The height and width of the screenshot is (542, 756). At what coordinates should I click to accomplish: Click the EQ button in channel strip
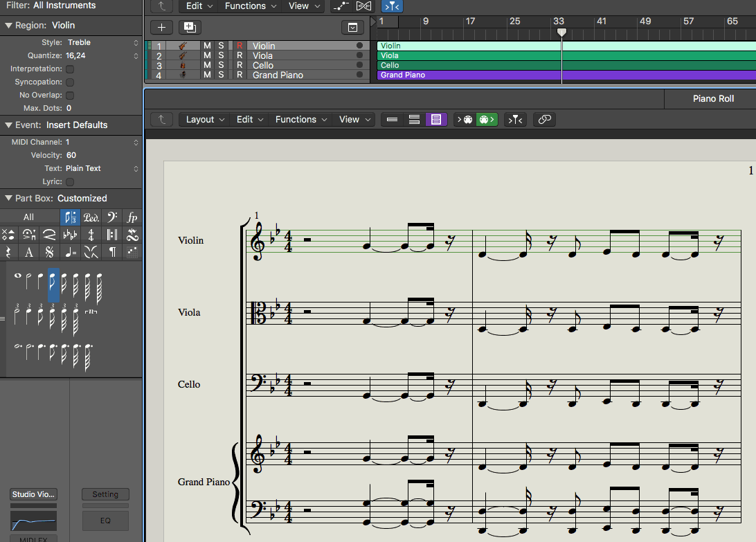coord(105,521)
